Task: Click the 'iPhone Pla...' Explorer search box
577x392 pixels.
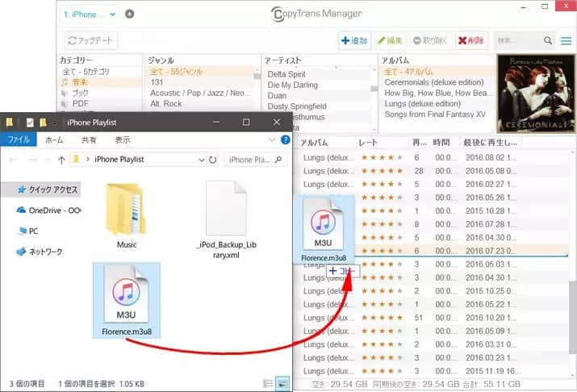Action: pos(255,160)
